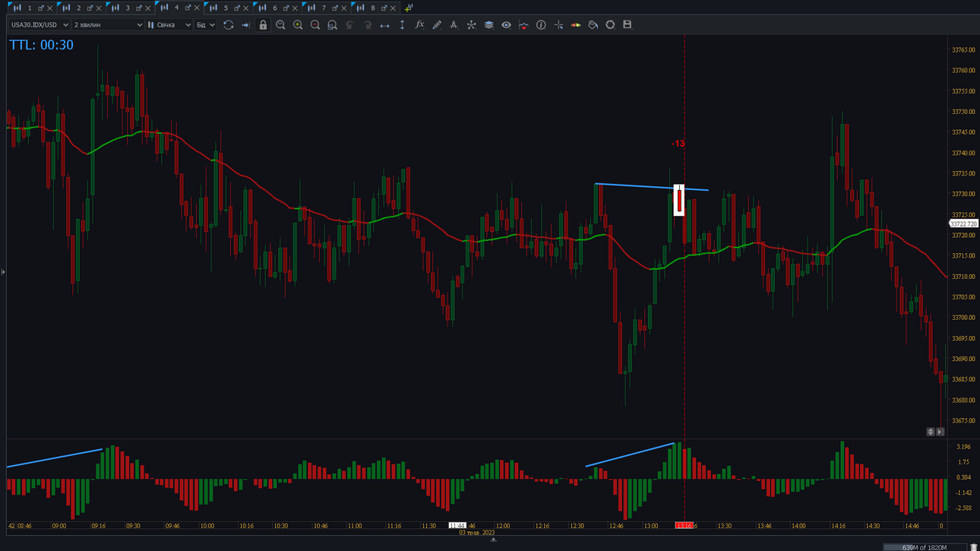Open the 'Свічка' chart type dropdown
The image size is (980, 551).
click(169, 25)
